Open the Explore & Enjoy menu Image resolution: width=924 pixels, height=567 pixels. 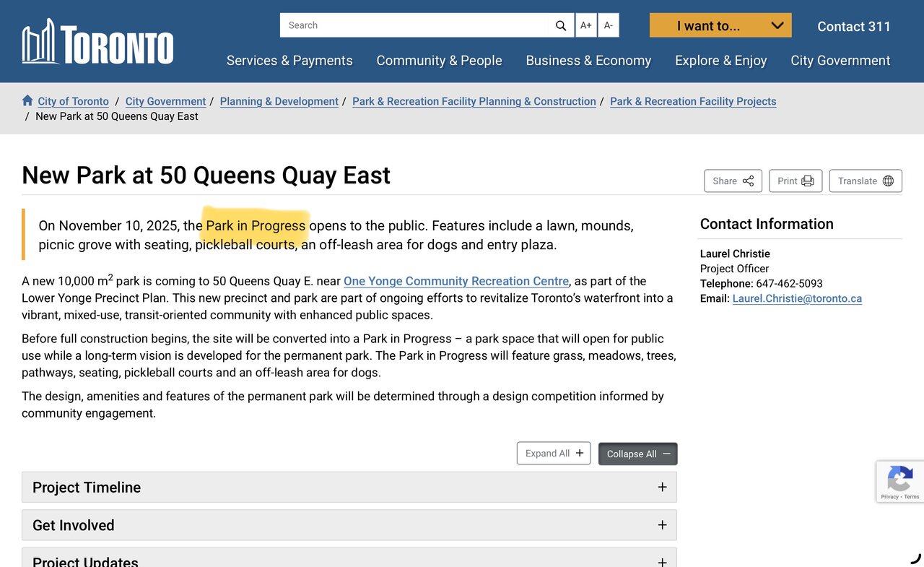click(x=720, y=61)
